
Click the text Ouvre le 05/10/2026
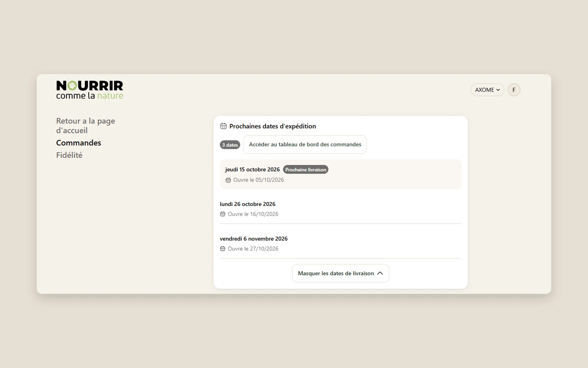pos(259,180)
